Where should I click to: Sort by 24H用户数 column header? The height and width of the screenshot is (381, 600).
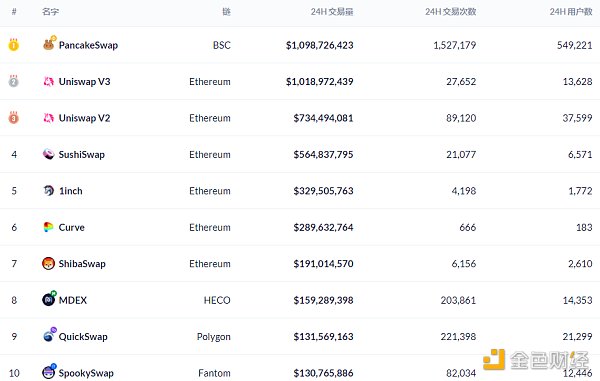[x=571, y=12]
